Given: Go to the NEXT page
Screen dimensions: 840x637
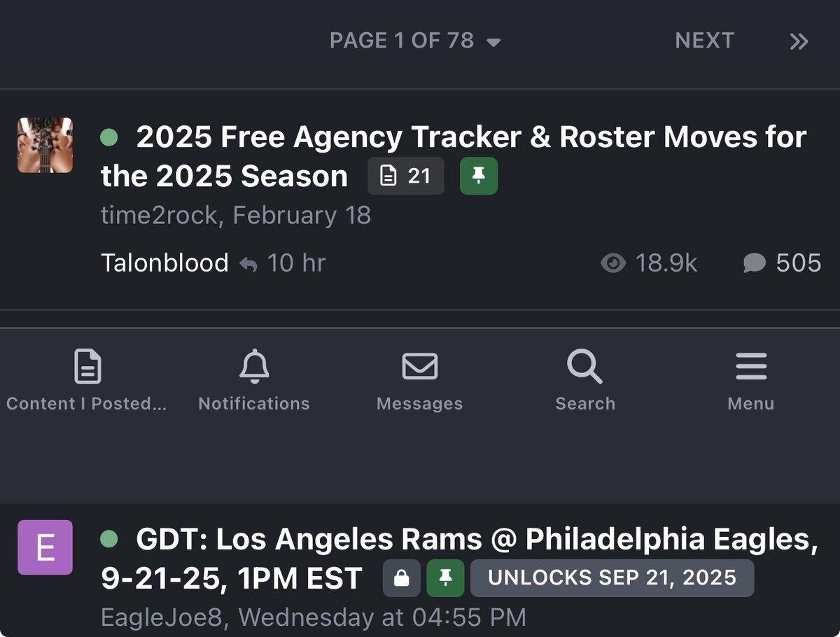Looking at the screenshot, I should pos(704,41).
